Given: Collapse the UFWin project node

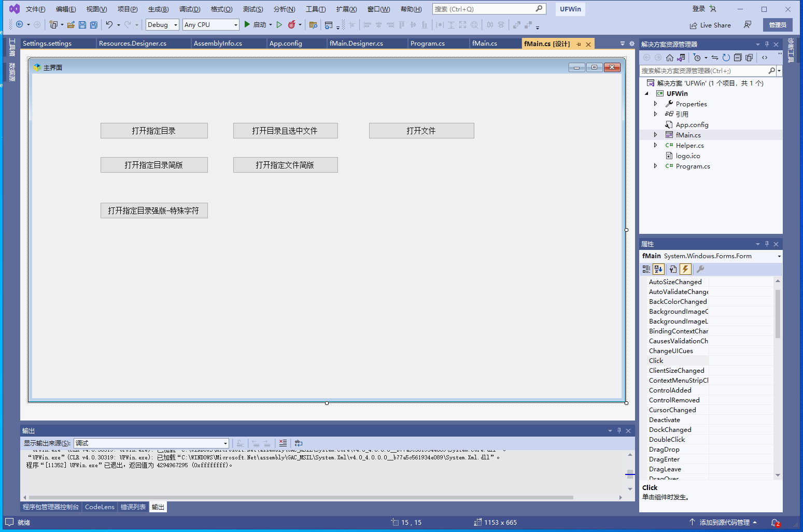Looking at the screenshot, I should [x=646, y=94].
